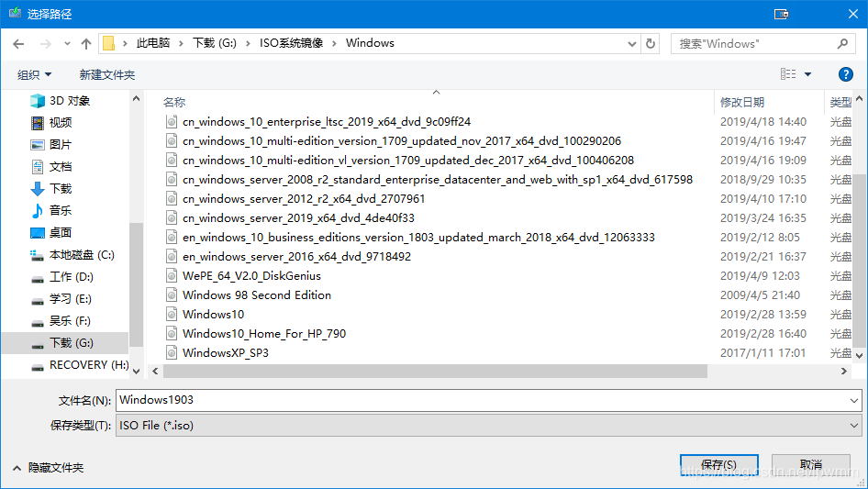Select 图片 in navigation pane
Viewport: 868px width, 489px height.
(x=61, y=145)
